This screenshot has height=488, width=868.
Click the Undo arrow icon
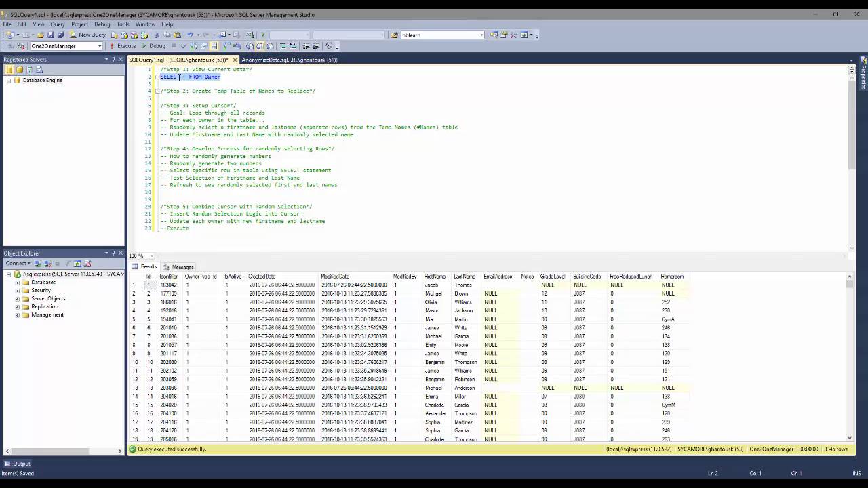click(x=190, y=35)
